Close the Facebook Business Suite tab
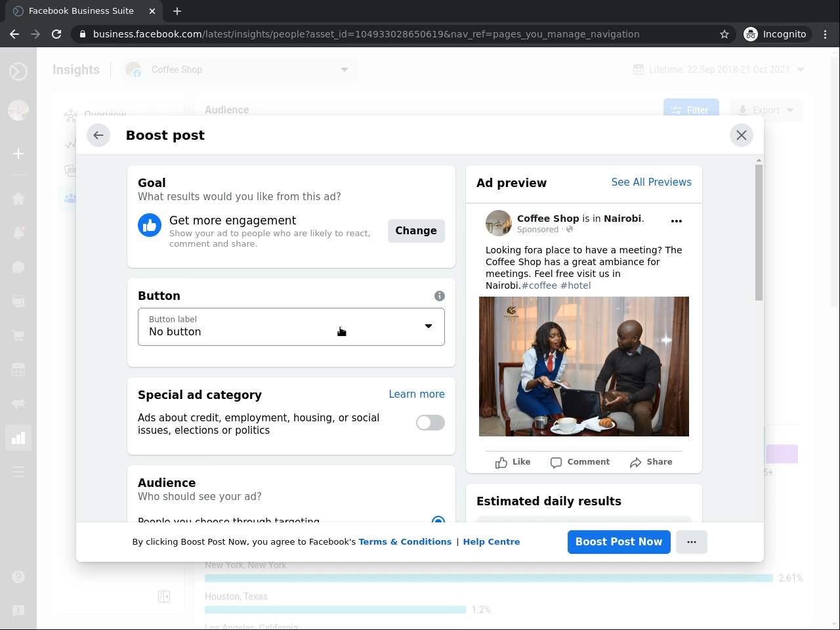840x630 pixels. tap(152, 11)
